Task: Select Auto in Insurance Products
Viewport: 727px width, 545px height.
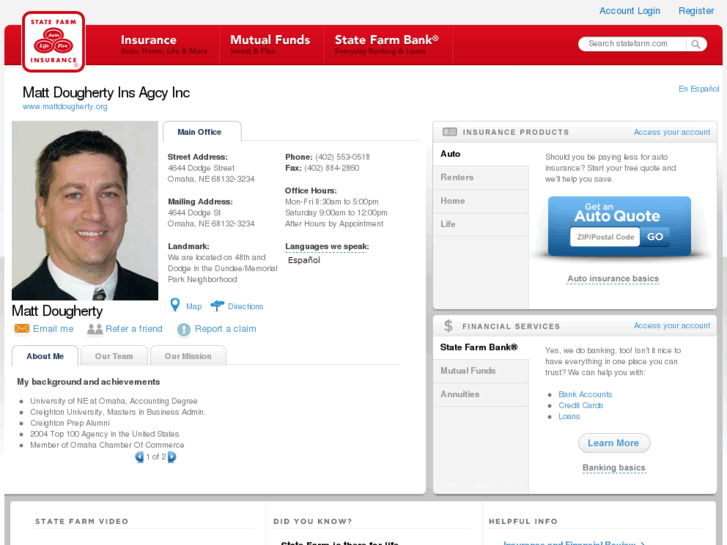Action: (481, 154)
